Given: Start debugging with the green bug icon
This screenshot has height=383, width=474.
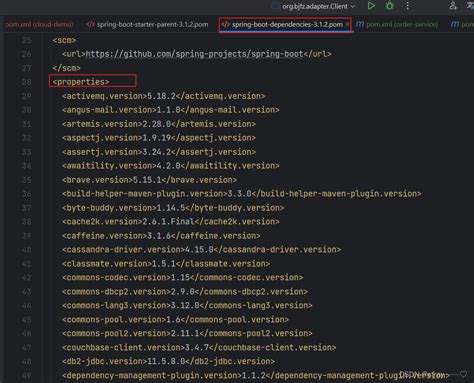Looking at the screenshot, I should [x=389, y=6].
